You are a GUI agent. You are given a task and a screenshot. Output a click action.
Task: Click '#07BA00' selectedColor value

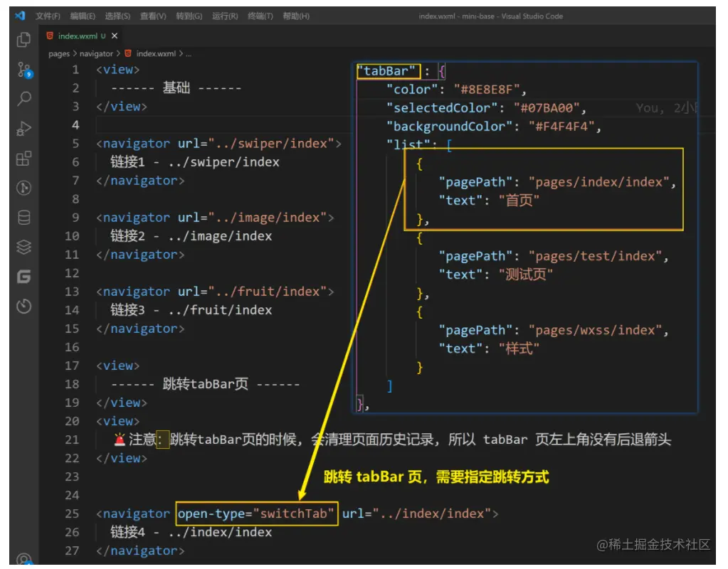coord(547,107)
